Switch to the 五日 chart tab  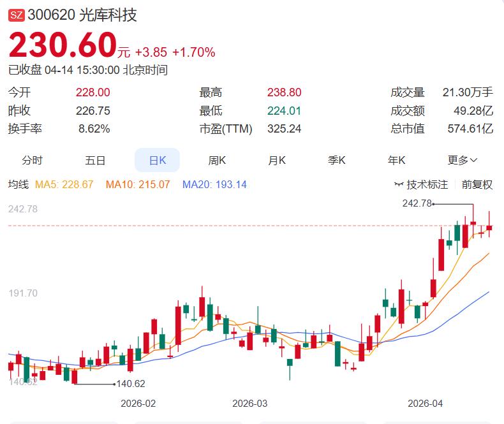pyautogui.click(x=95, y=160)
